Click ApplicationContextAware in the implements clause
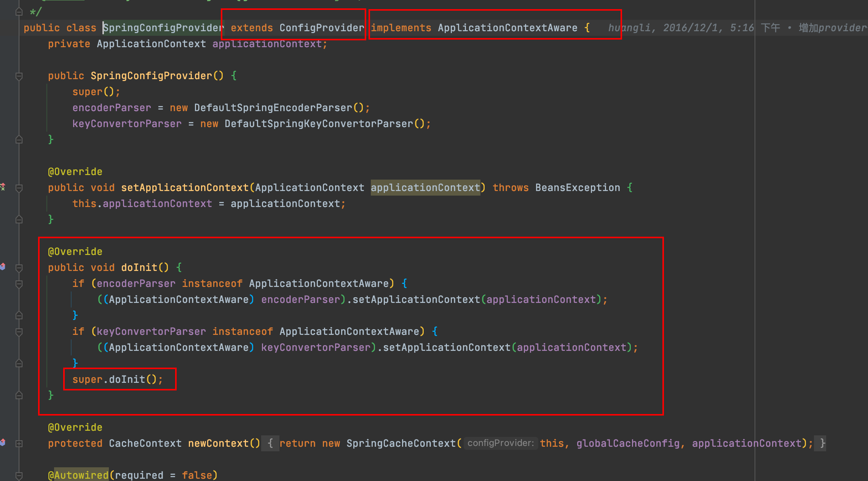 pos(507,28)
